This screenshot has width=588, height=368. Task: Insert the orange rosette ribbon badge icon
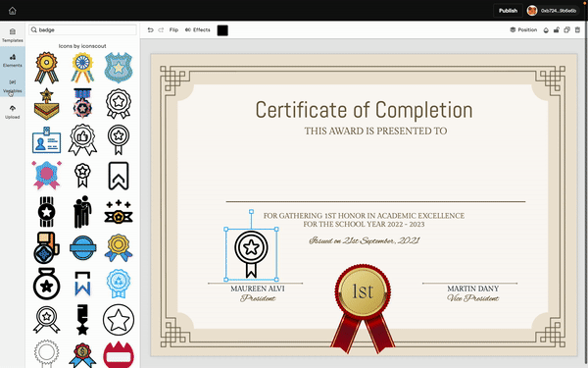click(x=46, y=68)
